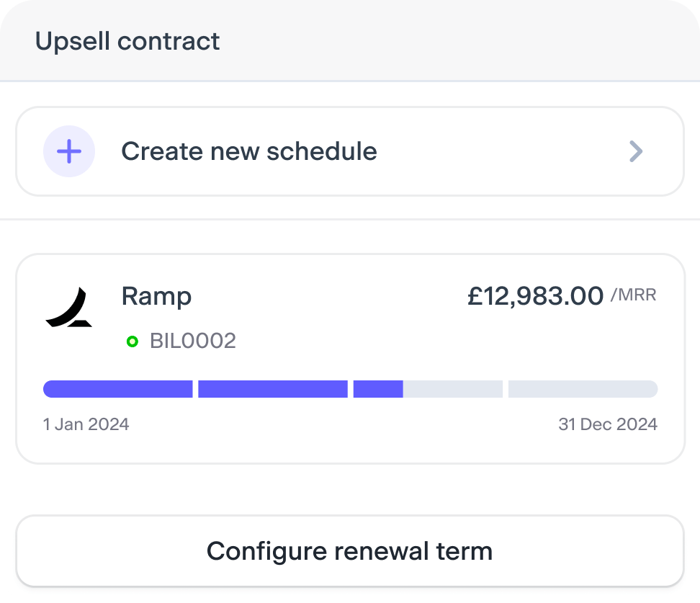Image resolution: width=700 pixels, height=603 pixels.
Task: Expand Create new schedule chevron arrow
Action: pyautogui.click(x=636, y=151)
